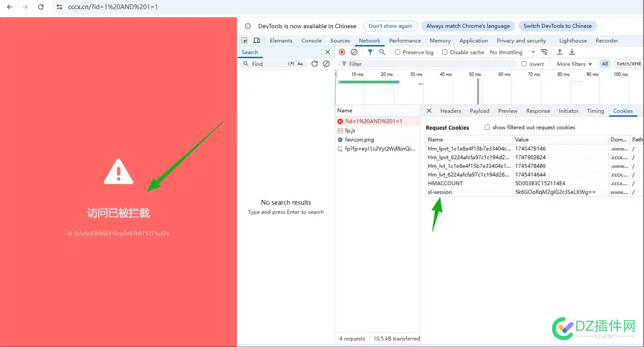Clear the network log
This screenshot has width=644, height=347.
click(354, 52)
